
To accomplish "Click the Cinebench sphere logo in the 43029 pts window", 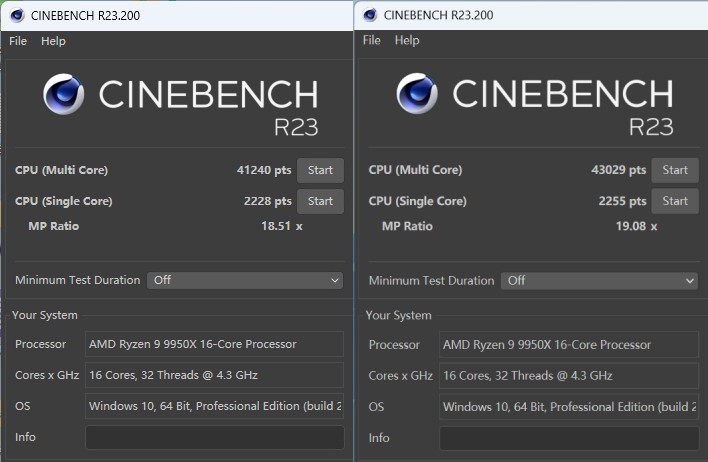I will [x=418, y=95].
